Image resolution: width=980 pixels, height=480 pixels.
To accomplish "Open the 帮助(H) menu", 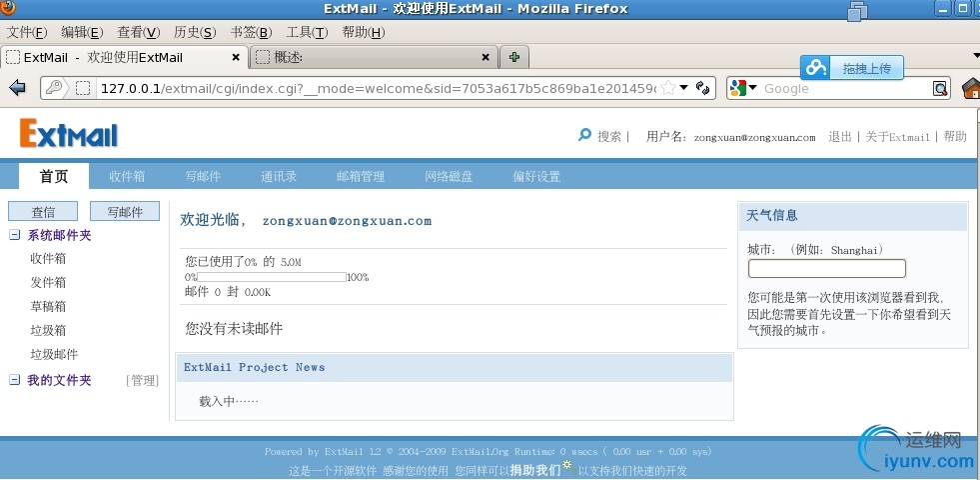I will 363,32.
